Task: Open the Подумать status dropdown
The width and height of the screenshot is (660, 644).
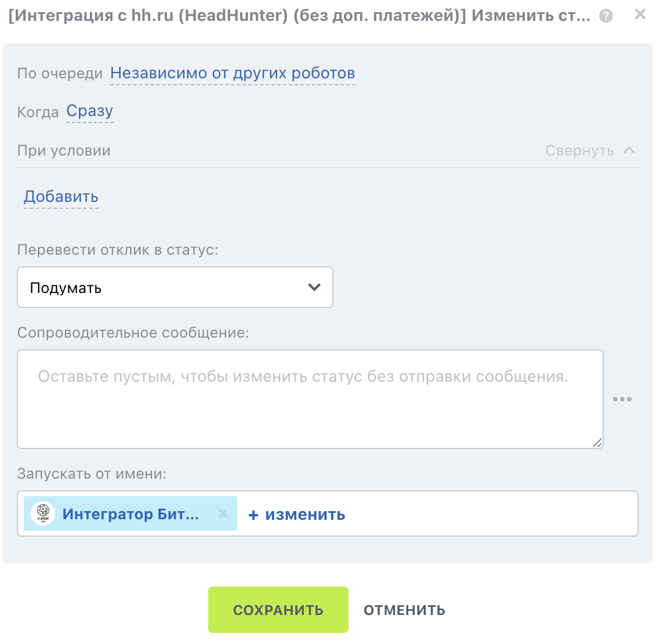Action: point(175,287)
